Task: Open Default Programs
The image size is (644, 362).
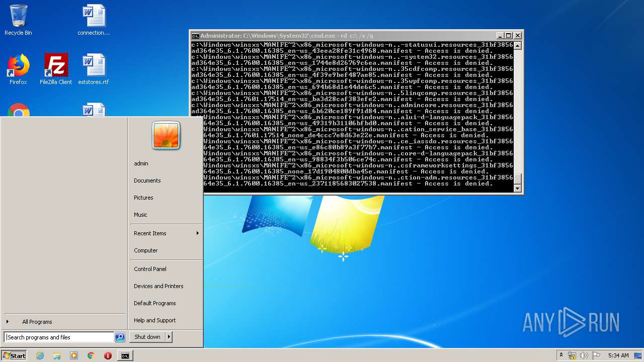Action: point(154,303)
